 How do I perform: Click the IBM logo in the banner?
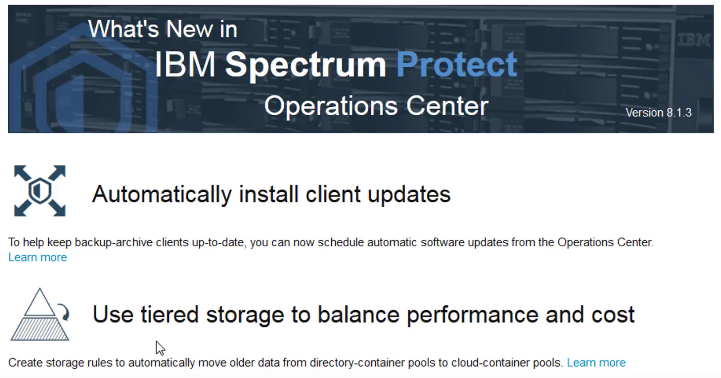pos(694,40)
